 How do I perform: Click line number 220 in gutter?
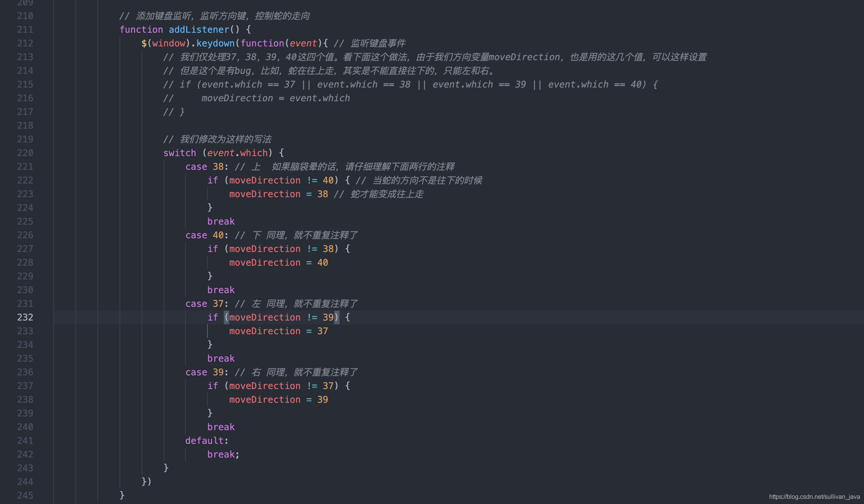[x=25, y=153]
